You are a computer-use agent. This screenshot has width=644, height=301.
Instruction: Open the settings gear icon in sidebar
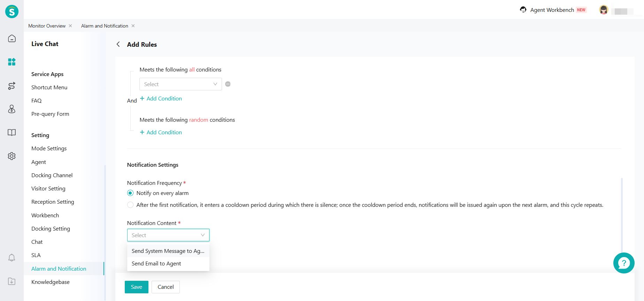(x=12, y=156)
